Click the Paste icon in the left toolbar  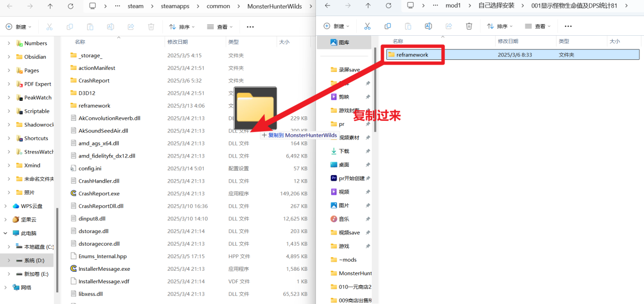click(x=90, y=26)
